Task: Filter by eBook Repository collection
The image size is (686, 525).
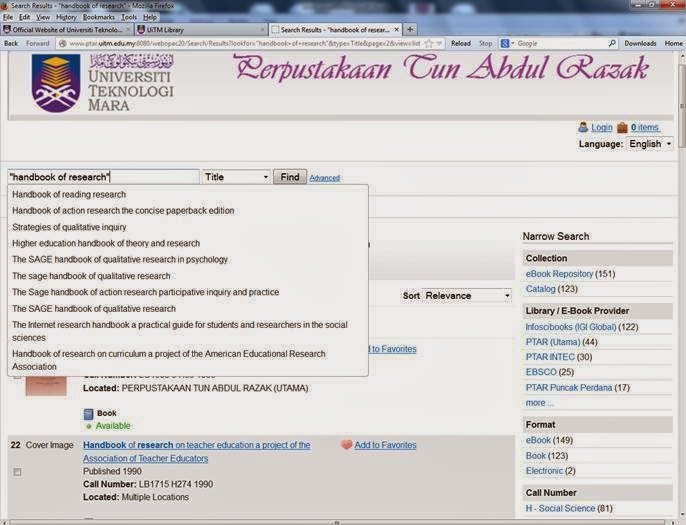Action: click(559, 274)
